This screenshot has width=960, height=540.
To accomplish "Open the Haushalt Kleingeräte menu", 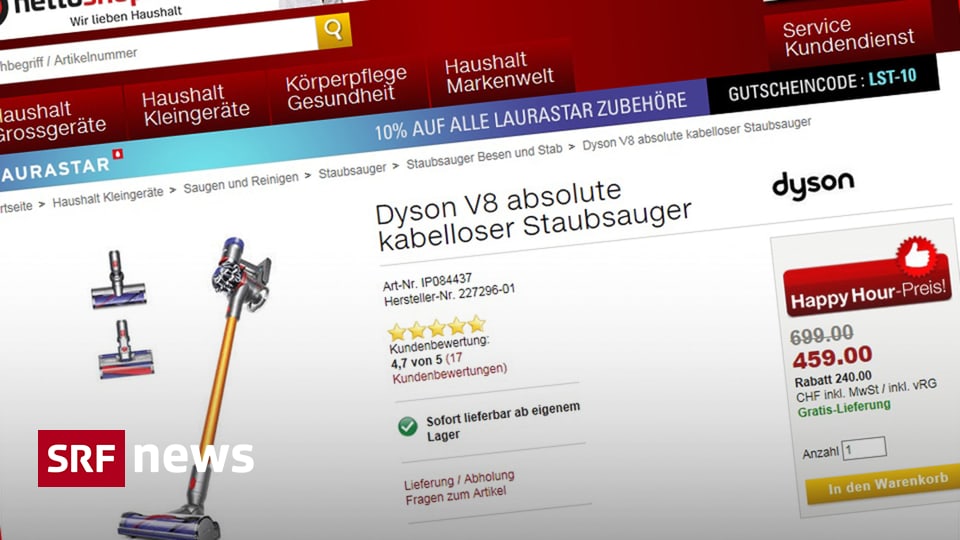I will click(195, 105).
